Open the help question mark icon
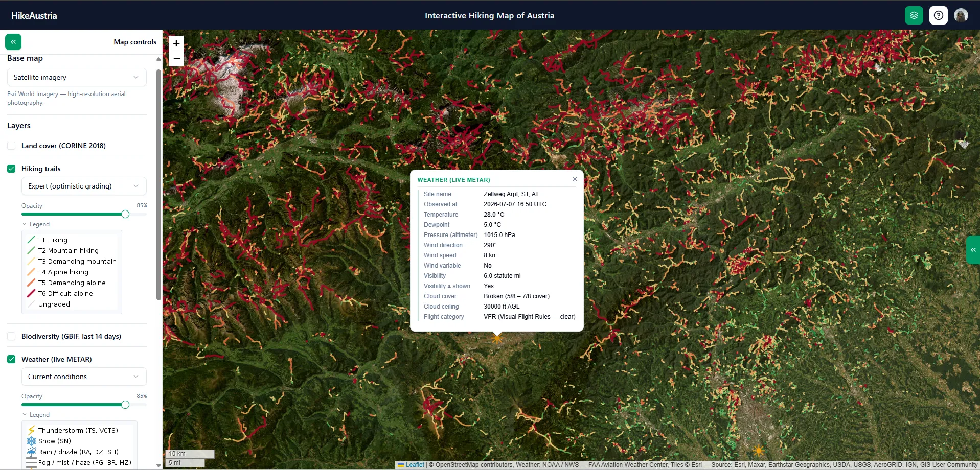Image resolution: width=980 pixels, height=470 pixels. point(939,15)
